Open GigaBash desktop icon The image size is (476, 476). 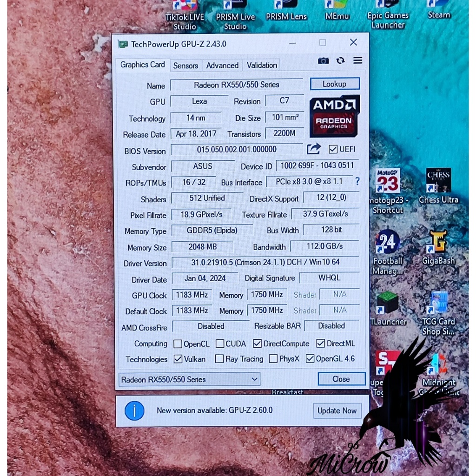point(438,248)
